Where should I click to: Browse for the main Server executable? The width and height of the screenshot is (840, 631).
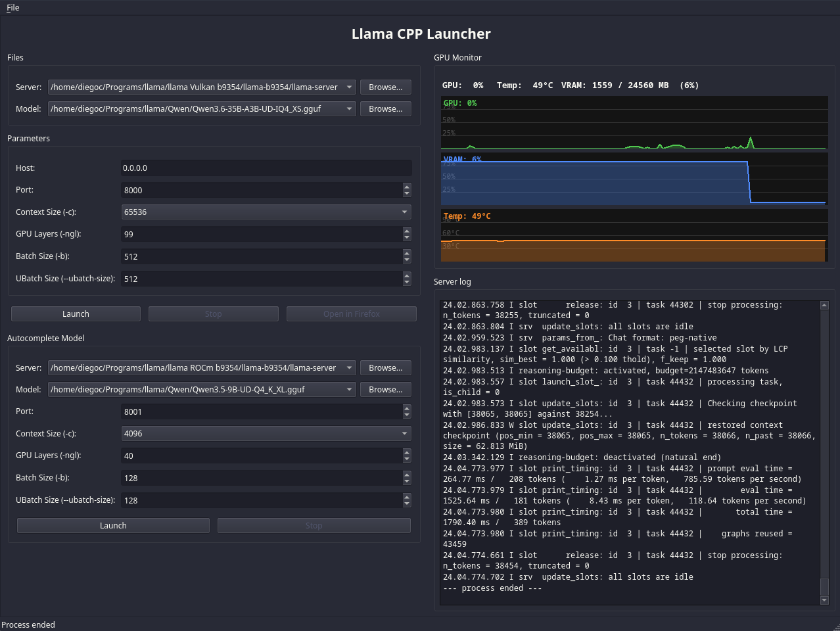(386, 87)
